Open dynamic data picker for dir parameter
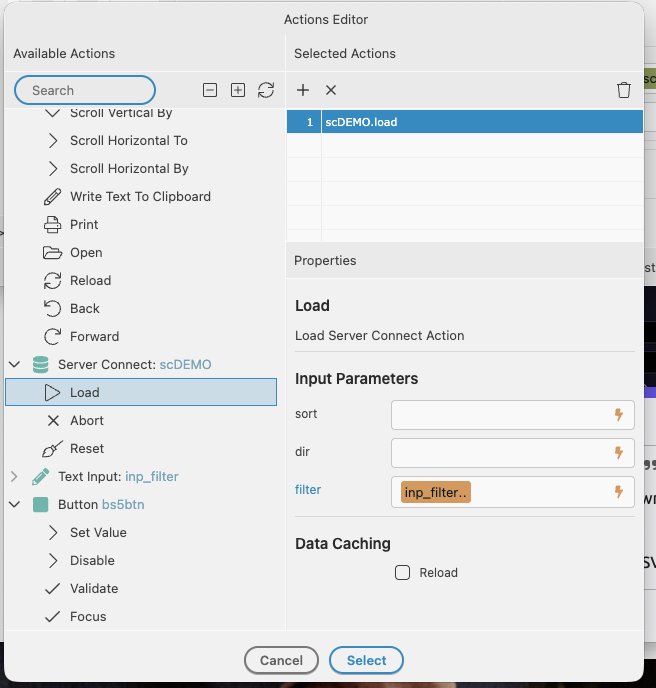Screen dimensions: 656x688 [x=618, y=452]
